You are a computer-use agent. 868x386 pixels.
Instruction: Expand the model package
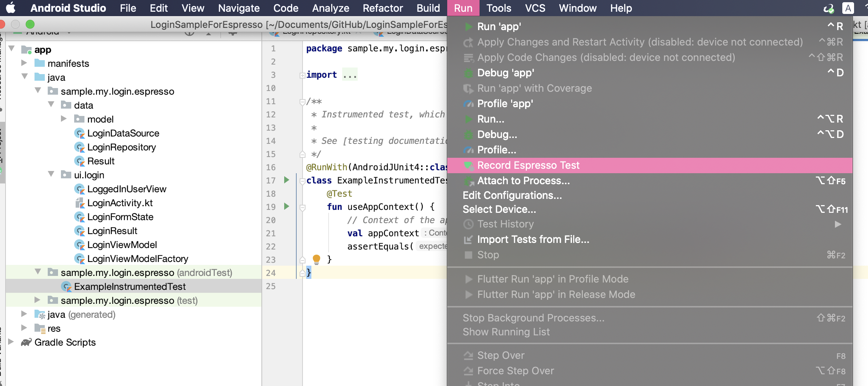click(x=64, y=119)
